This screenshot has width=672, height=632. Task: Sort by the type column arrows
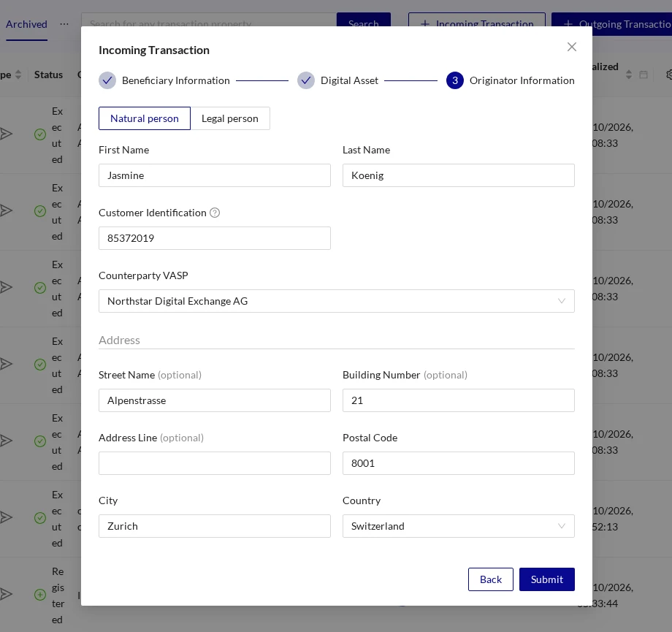tap(18, 75)
